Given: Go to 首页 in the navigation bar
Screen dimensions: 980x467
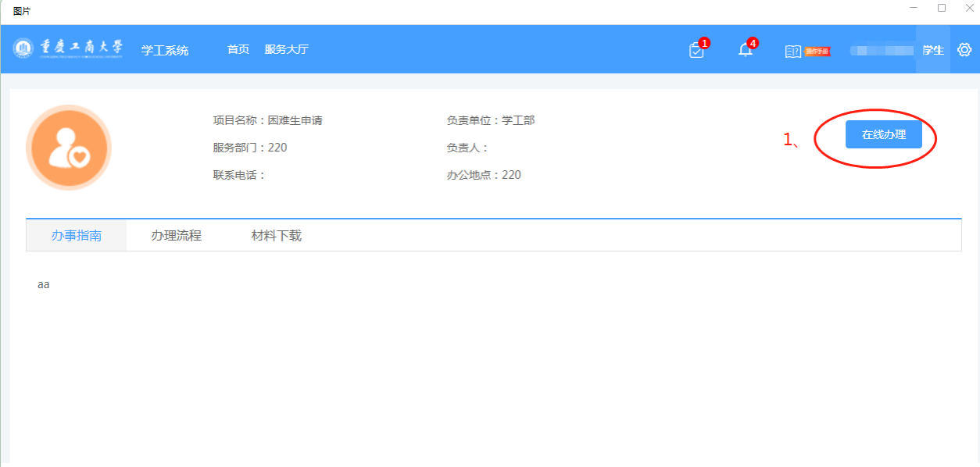Looking at the screenshot, I should [x=238, y=49].
